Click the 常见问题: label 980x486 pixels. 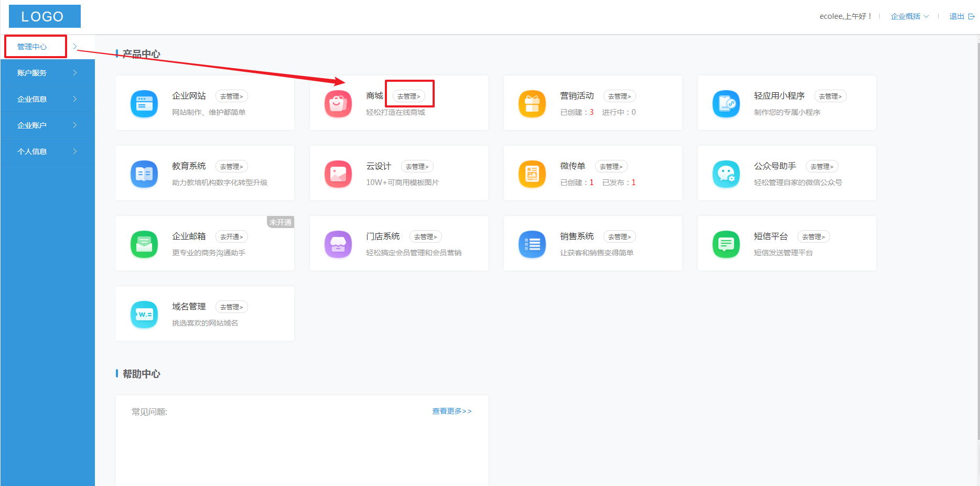149,412
